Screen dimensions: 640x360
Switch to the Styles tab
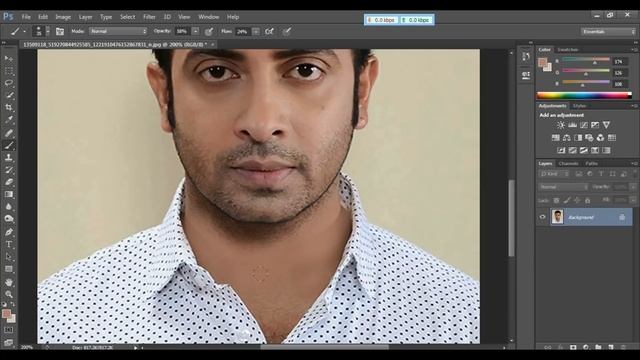point(579,106)
